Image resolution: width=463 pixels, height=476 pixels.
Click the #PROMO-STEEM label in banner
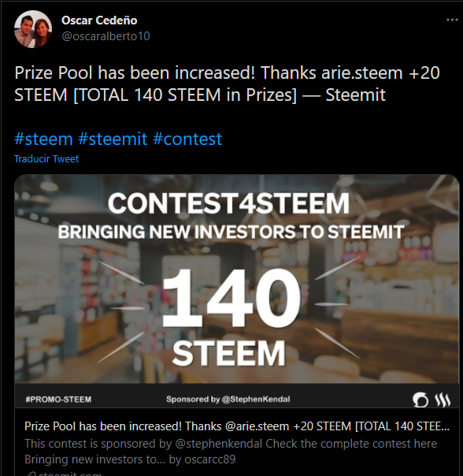58,400
